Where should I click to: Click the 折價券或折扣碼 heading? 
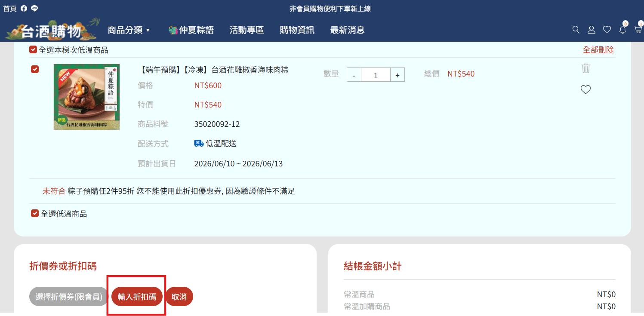(x=63, y=266)
